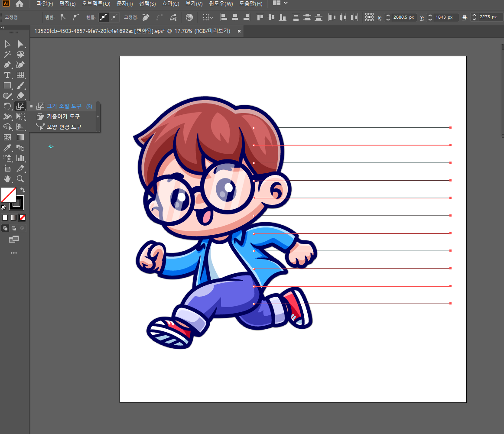Image resolution: width=504 pixels, height=434 pixels.
Task: Choose the Gradient tool
Action: (20, 137)
